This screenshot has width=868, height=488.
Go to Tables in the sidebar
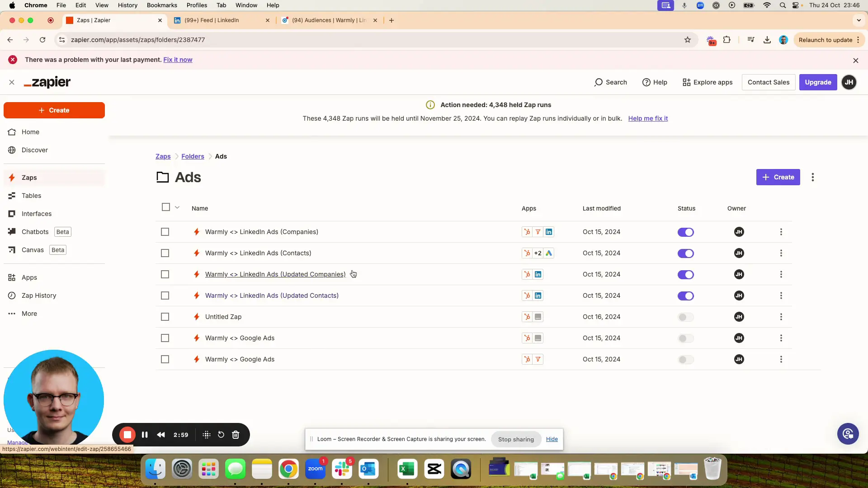(x=31, y=196)
